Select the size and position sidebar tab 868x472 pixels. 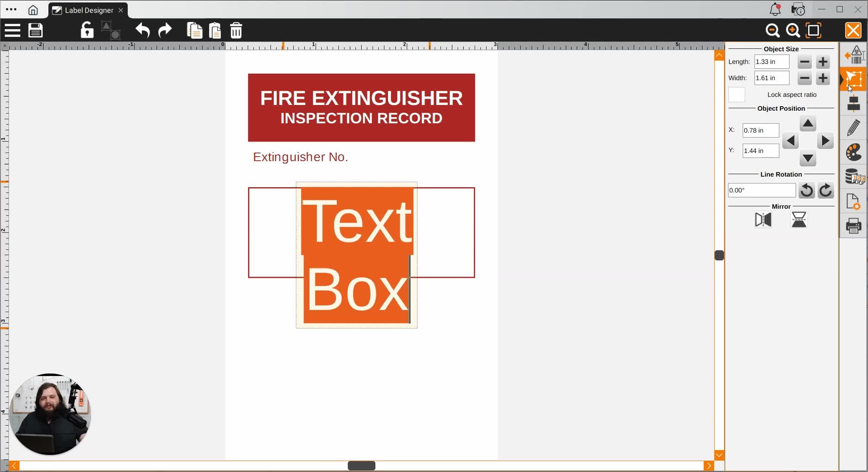[854, 79]
